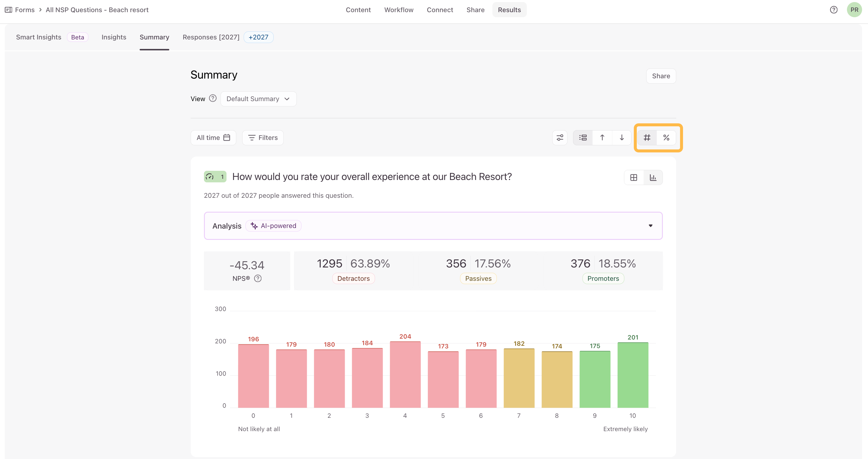Open the All time date picker
This screenshot has height=459, width=868.
213,138
